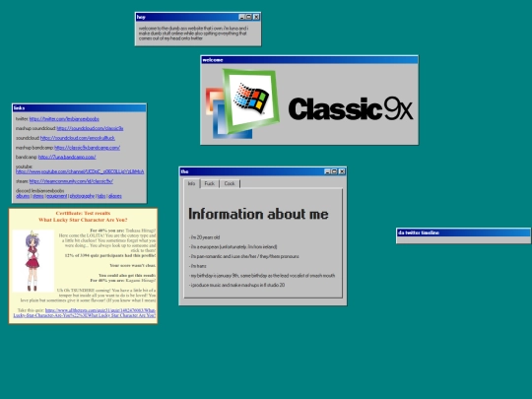This screenshot has height=399, width=532.
Task: Visit the luna bandcamp link
Action: click(x=67, y=157)
